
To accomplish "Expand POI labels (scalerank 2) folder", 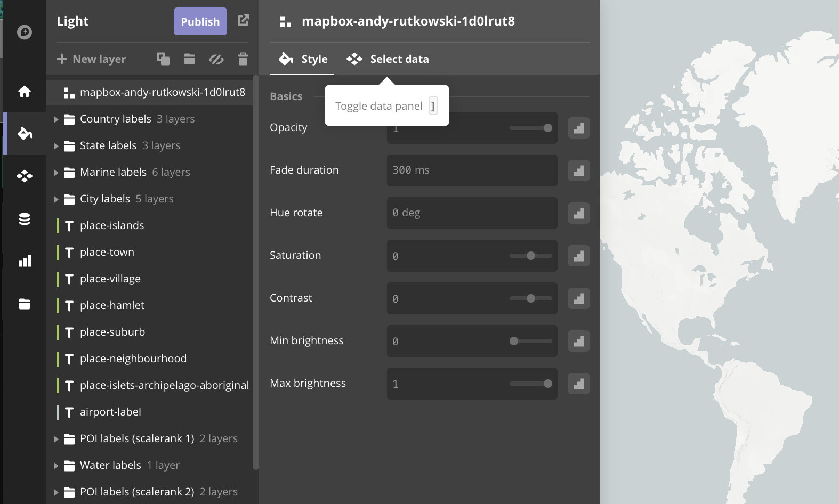I will pos(56,492).
